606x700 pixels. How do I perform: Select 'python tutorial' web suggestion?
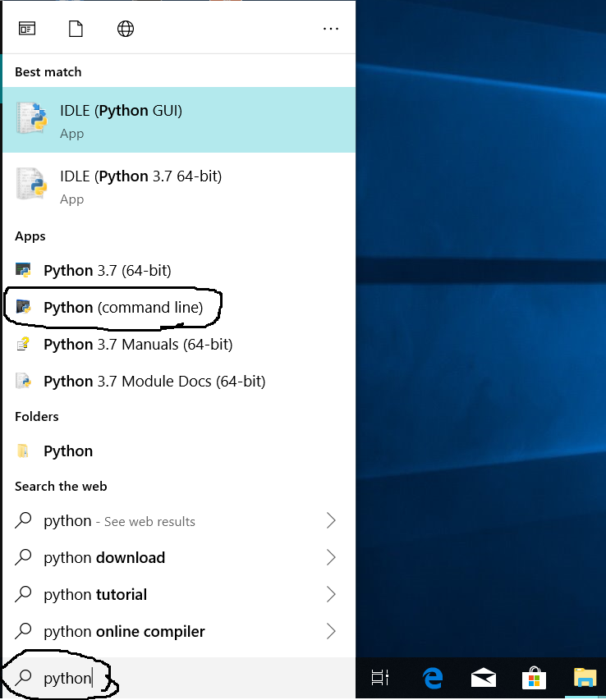click(x=179, y=595)
